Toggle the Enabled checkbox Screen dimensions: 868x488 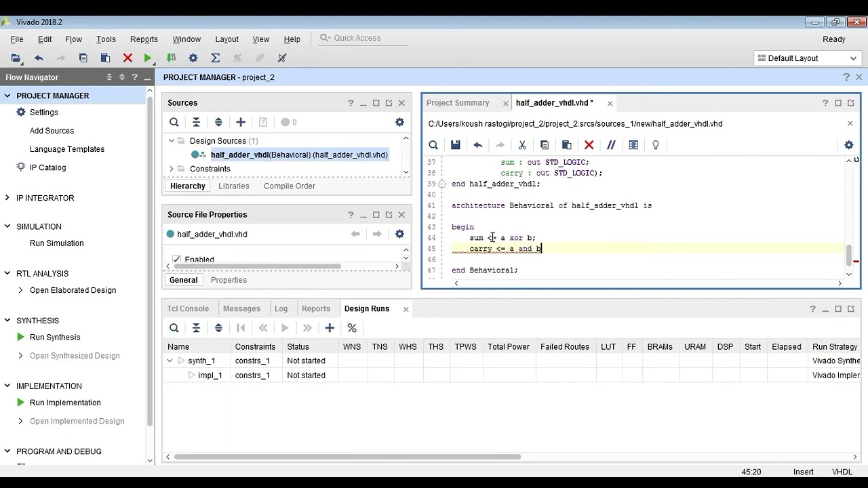click(x=177, y=260)
